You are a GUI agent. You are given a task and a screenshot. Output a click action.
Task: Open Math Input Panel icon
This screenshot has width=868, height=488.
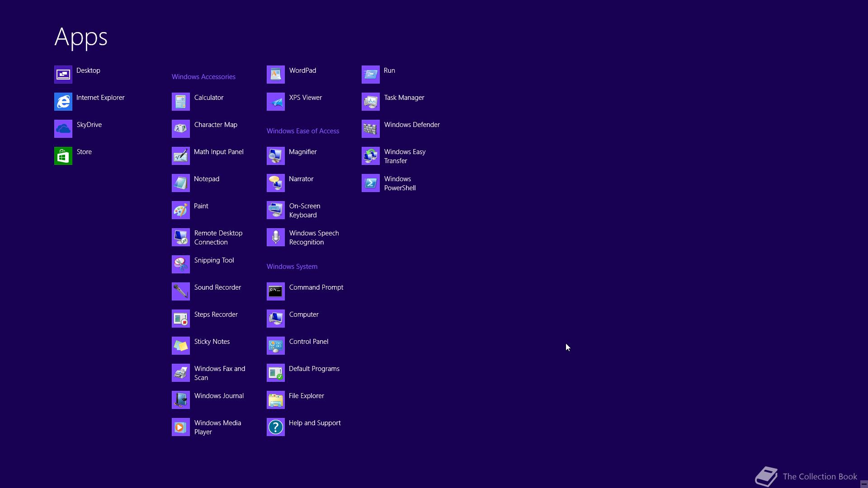181,156
